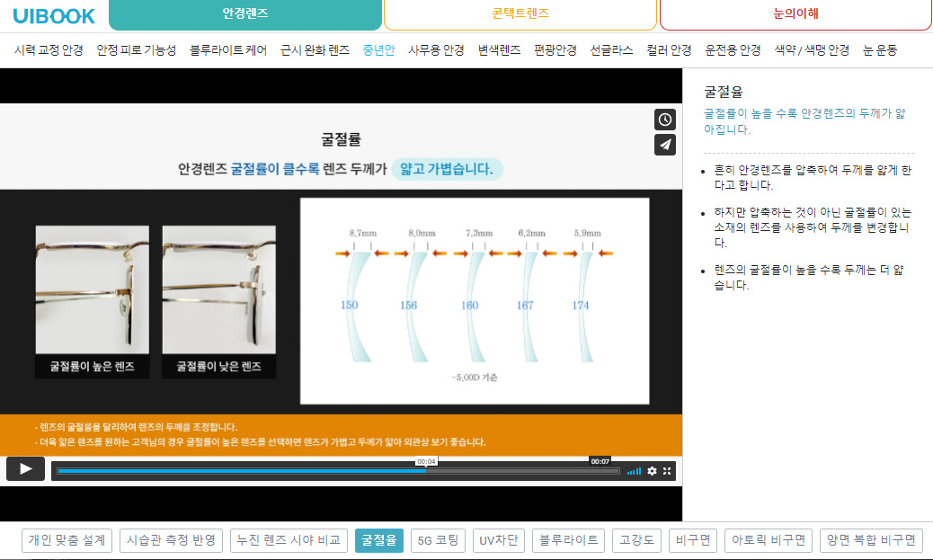Enter fullscreen with the expand icon
Screen dimensions: 933x560
click(x=667, y=471)
